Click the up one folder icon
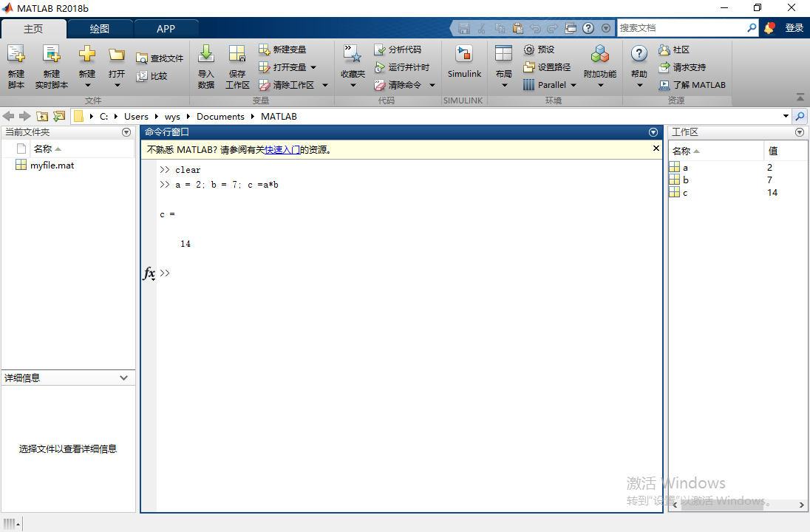 (42, 116)
